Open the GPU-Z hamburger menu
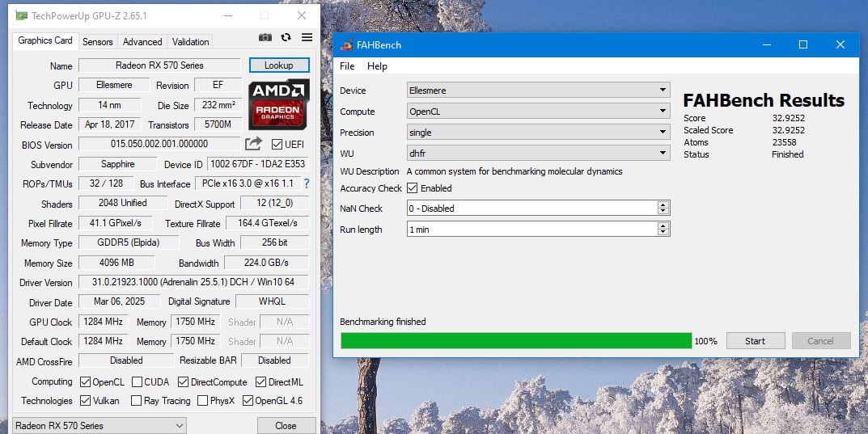Screen dimensions: 868x434 pos(307,38)
